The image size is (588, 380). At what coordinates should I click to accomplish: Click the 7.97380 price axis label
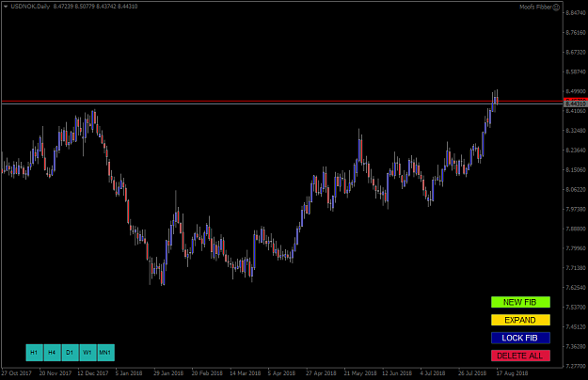tap(576, 209)
